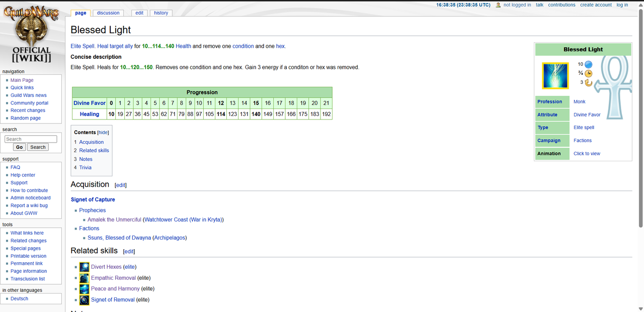Open the Factions campaign link in infobox
The width and height of the screenshot is (644, 312).
[x=583, y=141]
